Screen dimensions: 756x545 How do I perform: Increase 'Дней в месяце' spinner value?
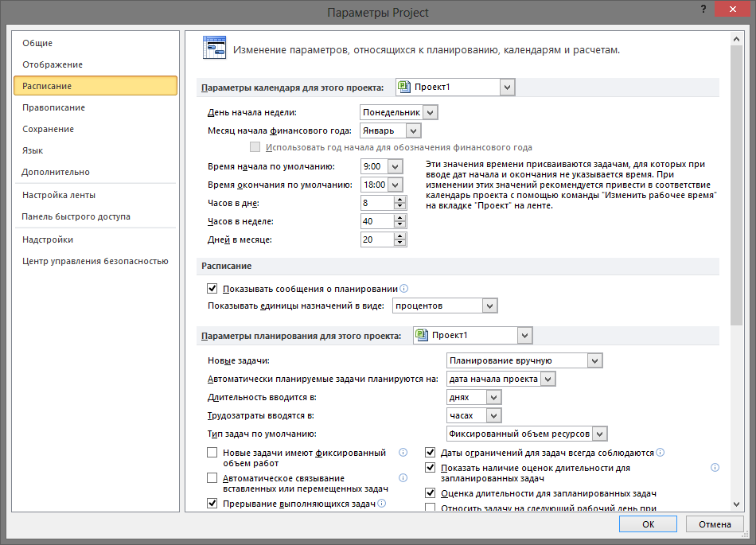[x=399, y=236]
